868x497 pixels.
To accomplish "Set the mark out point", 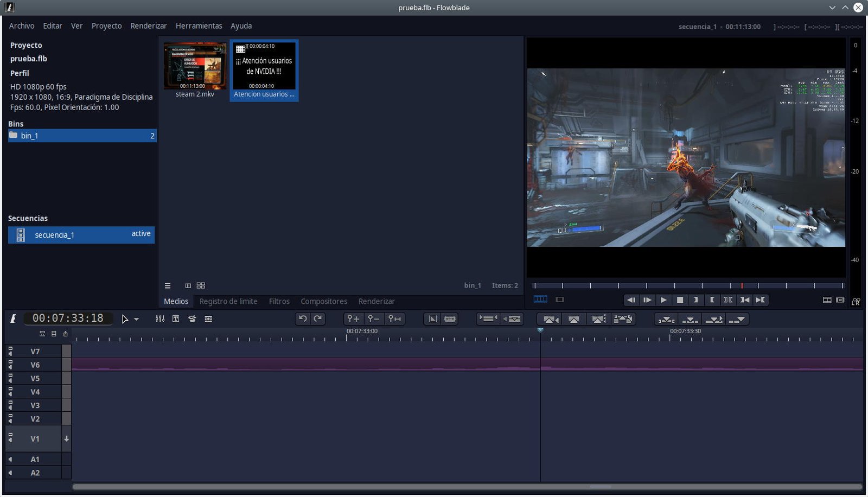I will click(712, 300).
